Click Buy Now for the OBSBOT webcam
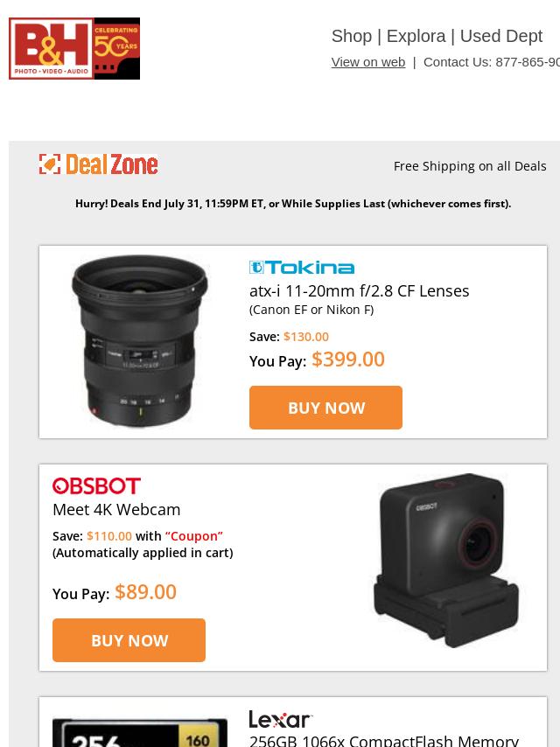Viewport: 560px width, 747px height. 129,640
